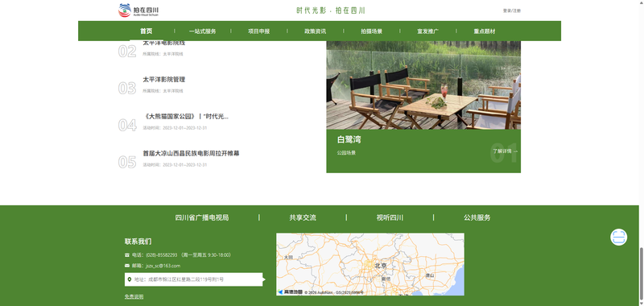Select the 宣发推广 menu item
Image resolution: width=644 pixels, height=306 pixels.
(x=428, y=31)
